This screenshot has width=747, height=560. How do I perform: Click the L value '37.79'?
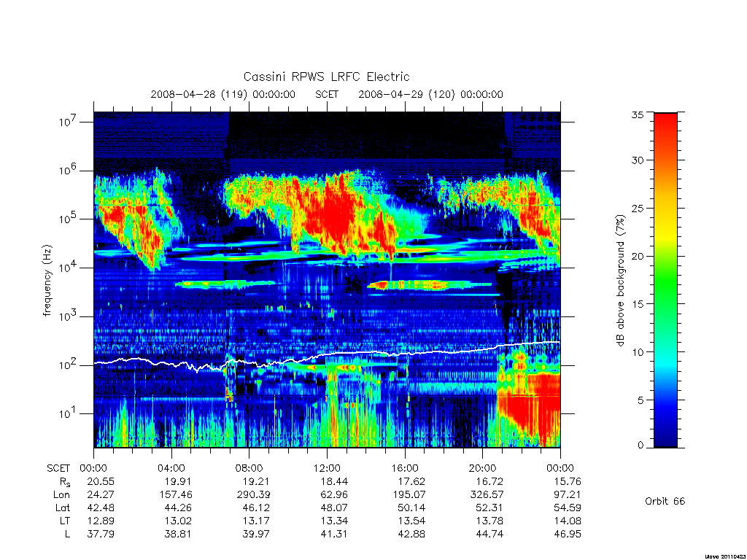101,534
